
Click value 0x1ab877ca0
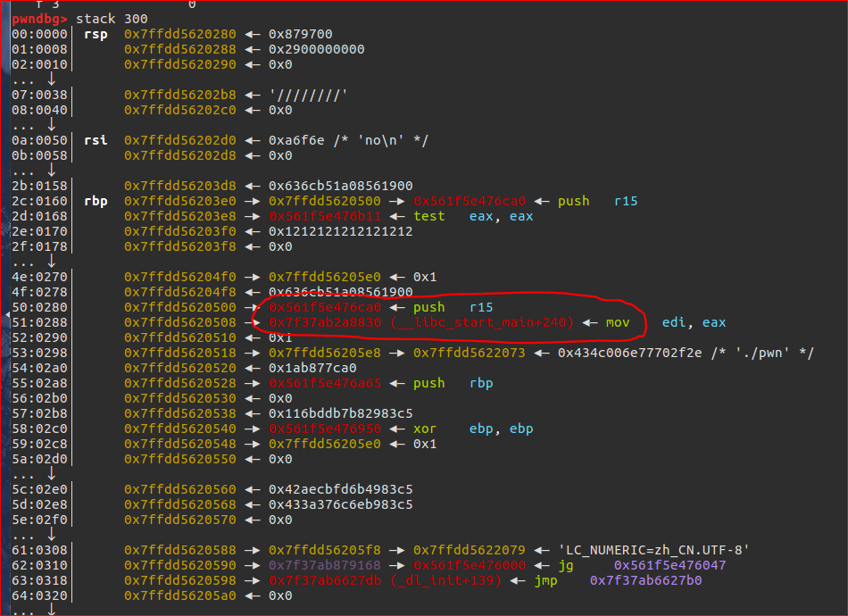point(312,368)
